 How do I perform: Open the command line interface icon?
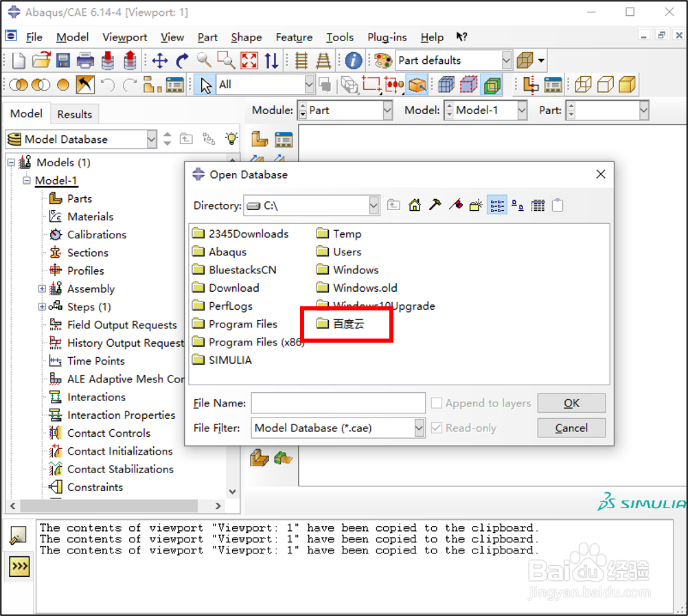point(19,567)
